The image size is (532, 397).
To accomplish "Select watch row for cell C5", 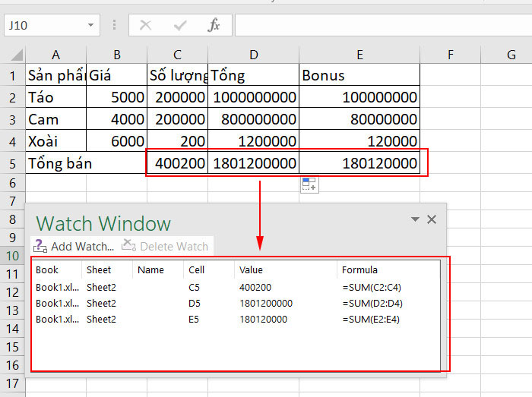I will [x=236, y=287].
